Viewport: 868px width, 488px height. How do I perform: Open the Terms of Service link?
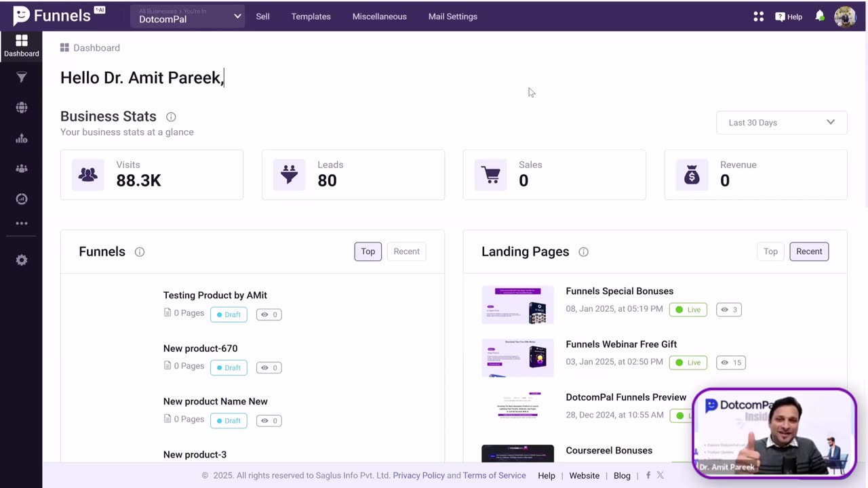(x=494, y=476)
